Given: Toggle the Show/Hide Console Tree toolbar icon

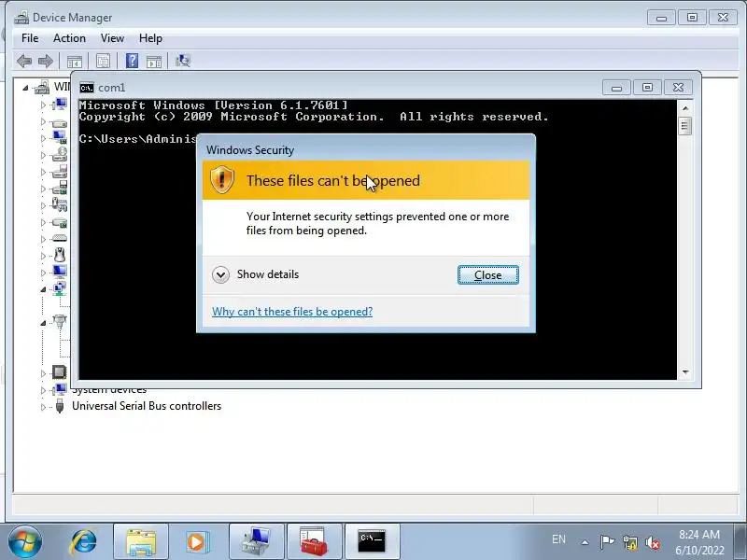Looking at the screenshot, I should [75, 61].
